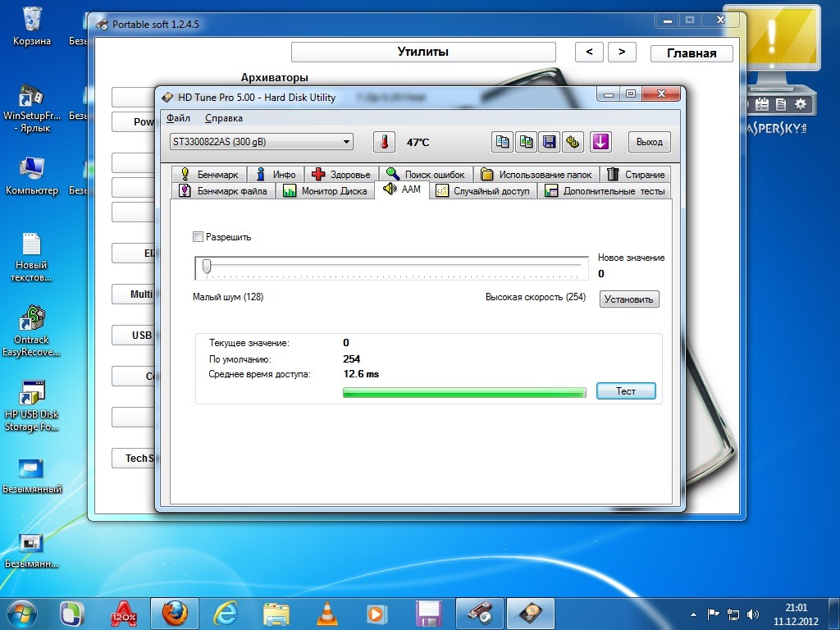Open the Kaspersky gadget task calendar icon

click(x=762, y=104)
